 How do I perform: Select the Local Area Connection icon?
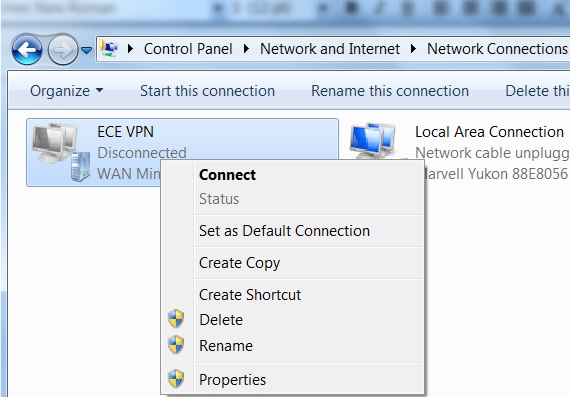pos(373,141)
